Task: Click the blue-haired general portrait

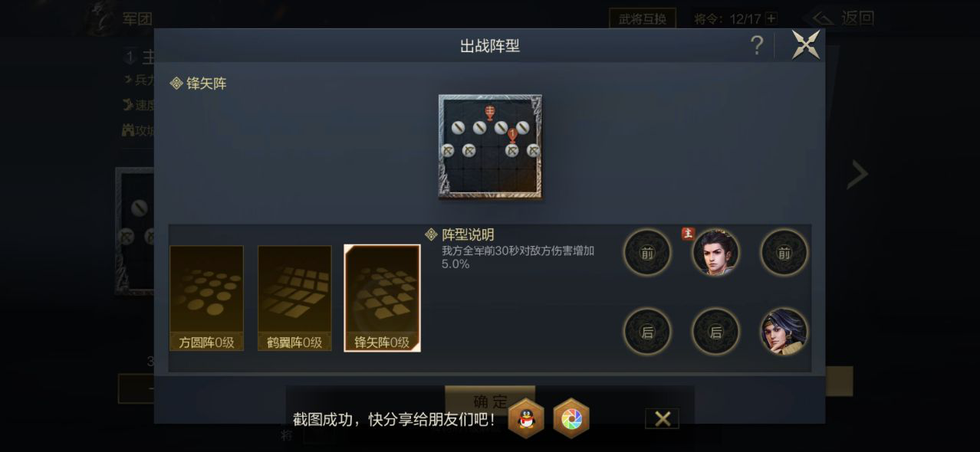Action: (x=784, y=332)
